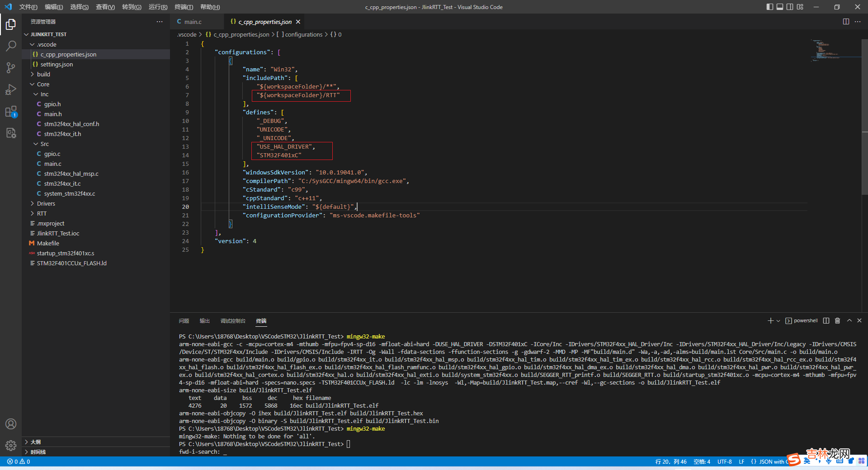Switch to the Problems (问题) panel tab
The width and height of the screenshot is (868, 470).
[x=184, y=321]
